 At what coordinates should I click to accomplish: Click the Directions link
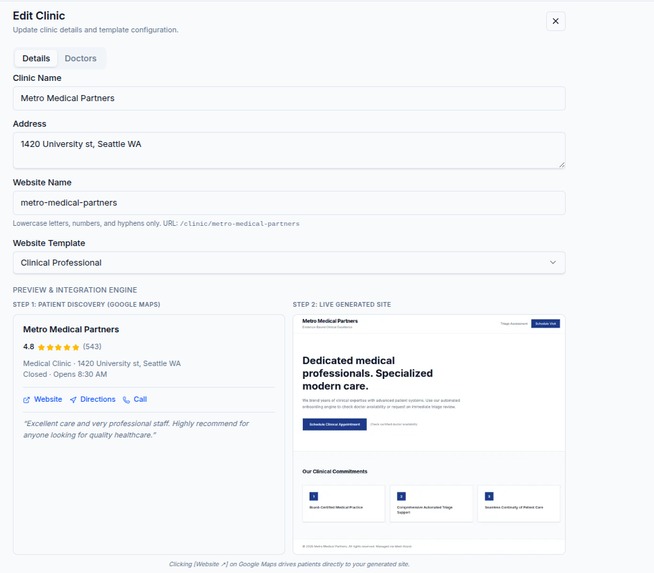[x=93, y=400]
